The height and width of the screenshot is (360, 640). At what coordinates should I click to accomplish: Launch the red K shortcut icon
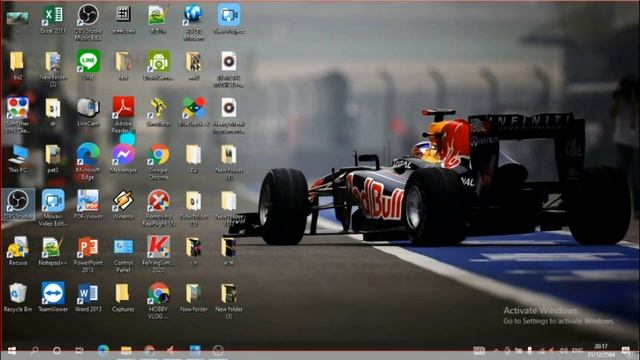158,254
